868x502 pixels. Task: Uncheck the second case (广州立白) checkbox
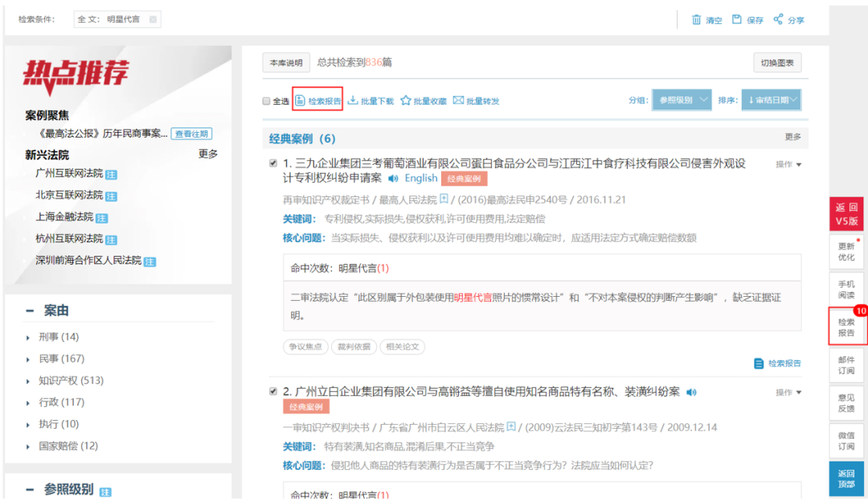coord(273,391)
